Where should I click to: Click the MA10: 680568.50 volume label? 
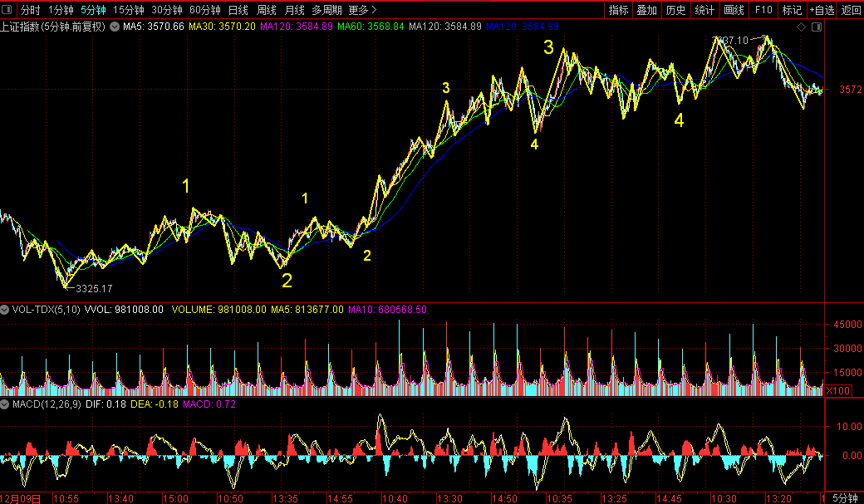pos(387,310)
